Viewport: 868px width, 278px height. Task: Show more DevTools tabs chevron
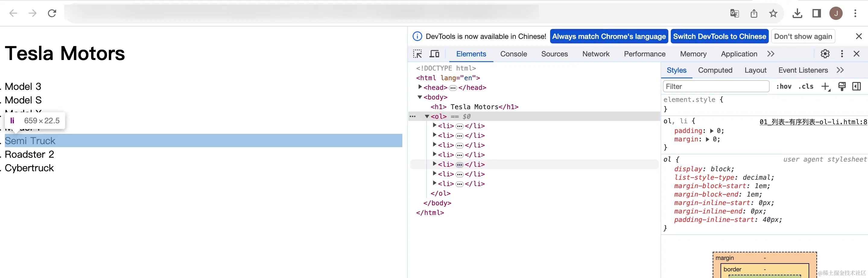click(x=771, y=54)
